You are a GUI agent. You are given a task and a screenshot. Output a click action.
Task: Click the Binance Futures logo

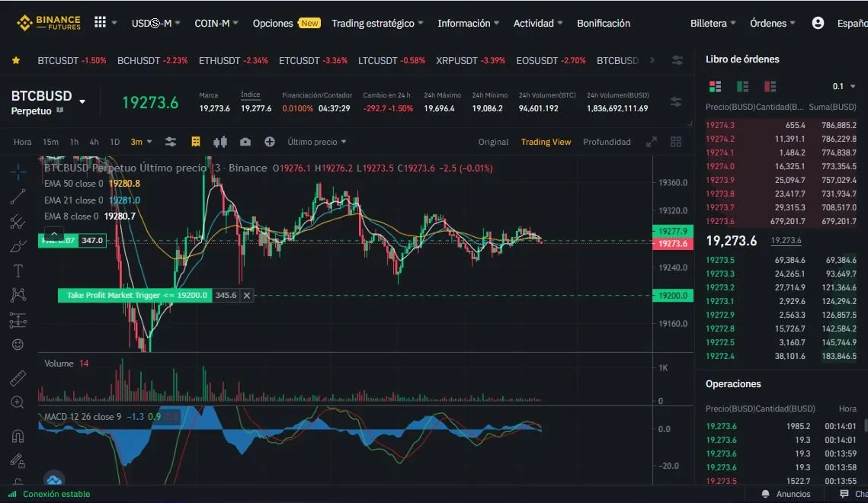point(49,23)
